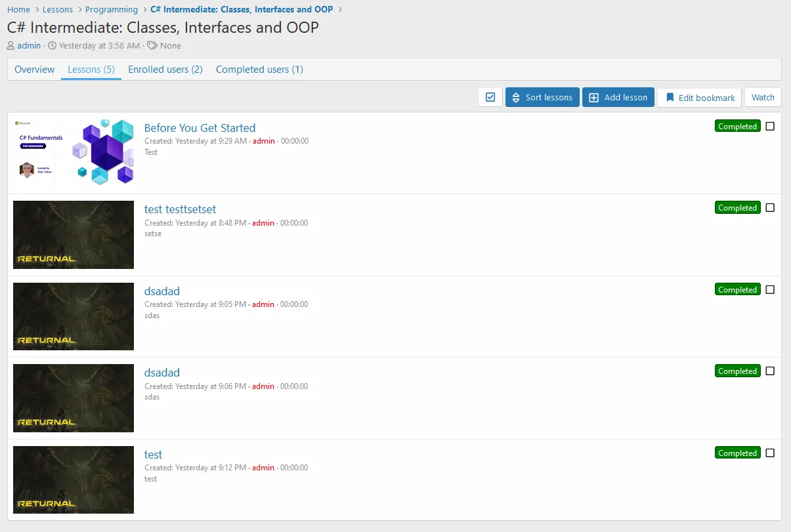Click the C# Fundamentals lesson thumbnail
Image resolution: width=791 pixels, height=532 pixels.
coord(74,153)
